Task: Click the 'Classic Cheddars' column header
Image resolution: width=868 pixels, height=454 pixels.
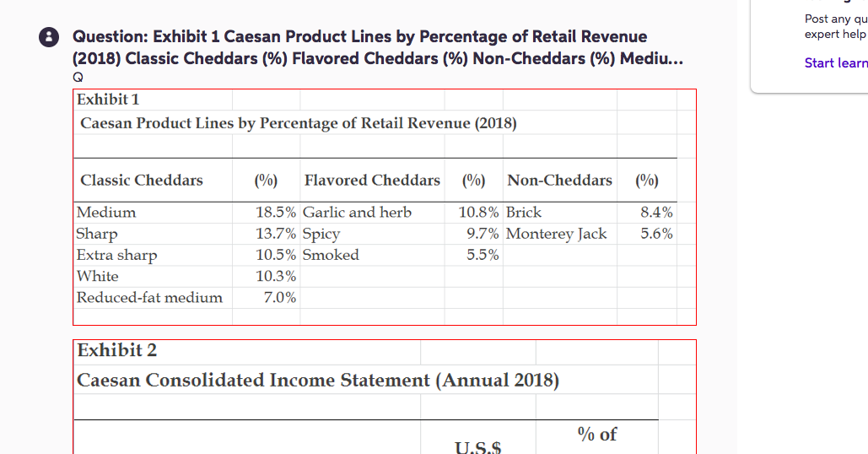Action: [142, 181]
